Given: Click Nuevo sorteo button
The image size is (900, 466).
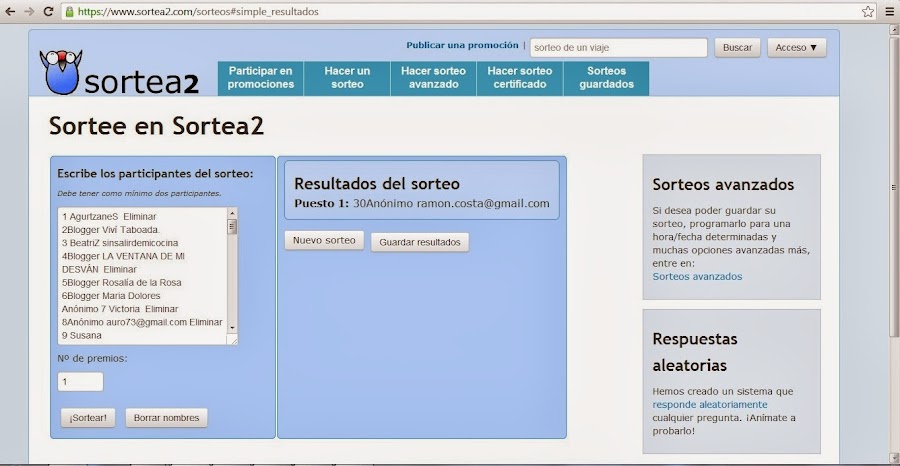Looking at the screenshot, I should 324,241.
